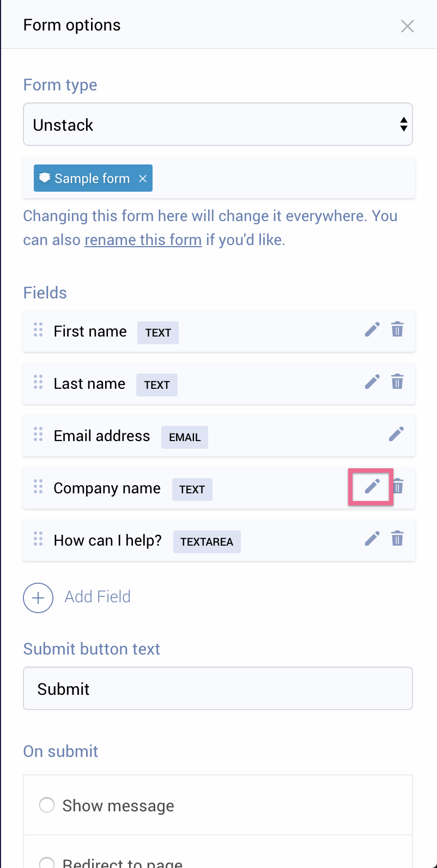Click the First name drag handle

38,329
